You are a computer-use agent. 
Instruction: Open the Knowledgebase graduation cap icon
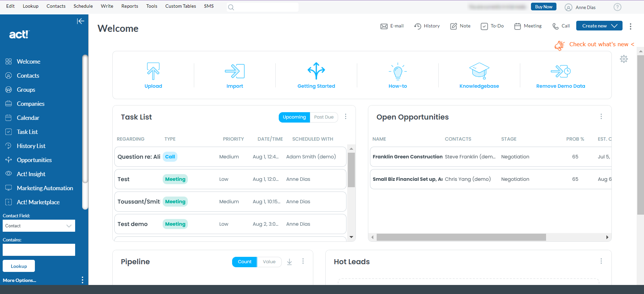[479, 71]
